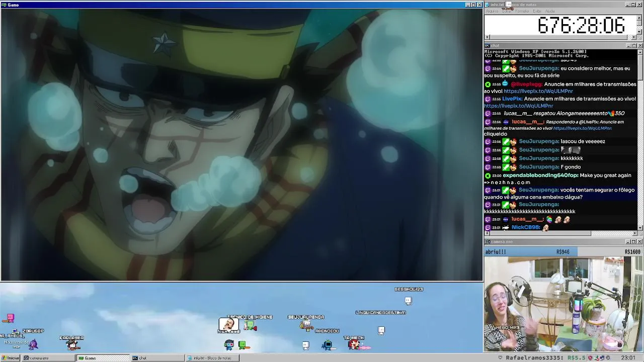Click the image emote in SeuJurupenga's message
Image resolution: width=644 pixels, height=362 pixels.
(x=571, y=150)
